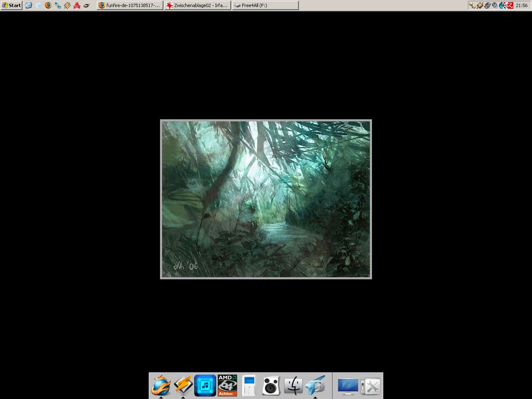The image size is (532, 399).
Task: Open the volume control tray icon
Action: click(x=495, y=5)
